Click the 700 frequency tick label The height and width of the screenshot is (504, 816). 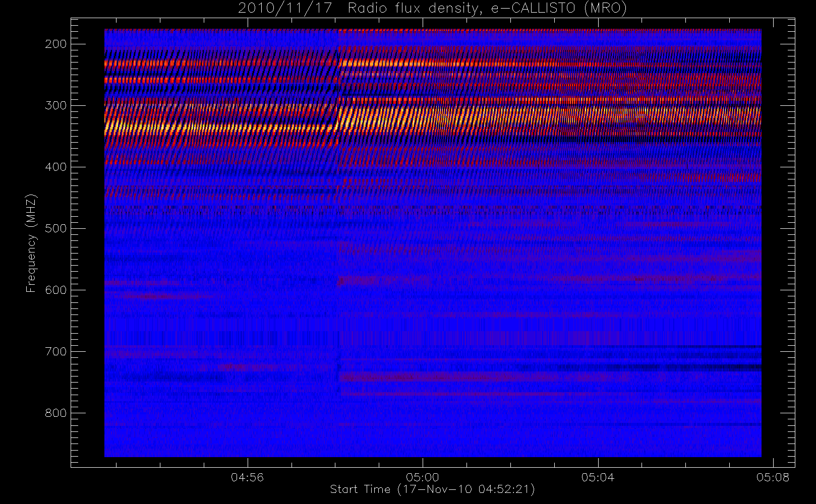[55, 351]
